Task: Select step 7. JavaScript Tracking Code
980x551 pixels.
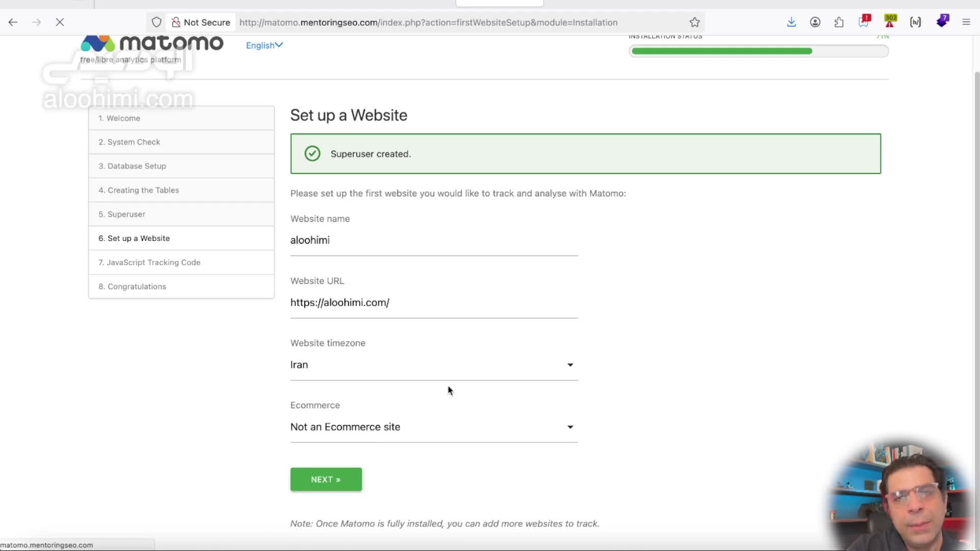Action: point(181,262)
